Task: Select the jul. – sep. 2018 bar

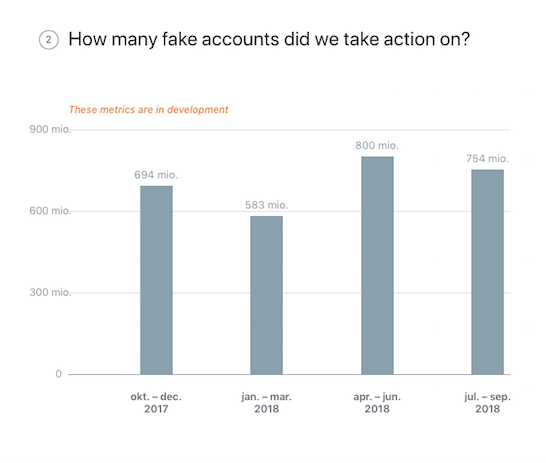Action: pyautogui.click(x=488, y=272)
